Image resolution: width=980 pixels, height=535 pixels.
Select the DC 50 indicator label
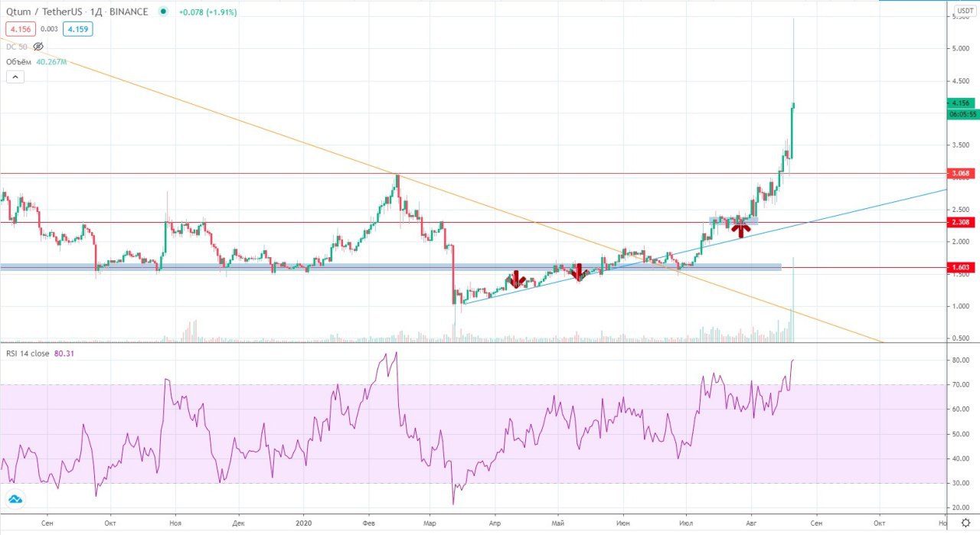[17, 47]
